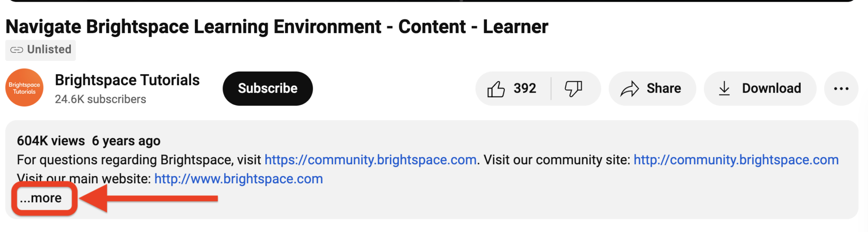Subscribe to the Brightspace Tutorials channel
This screenshot has height=232, width=868.
[267, 88]
